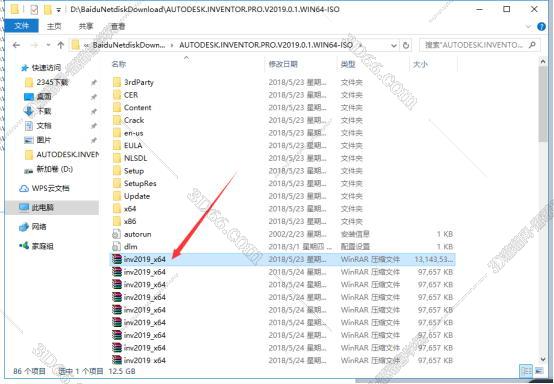Screen dimensions: 554x384
Task: Click the search magnifier icon
Action: [532, 45]
